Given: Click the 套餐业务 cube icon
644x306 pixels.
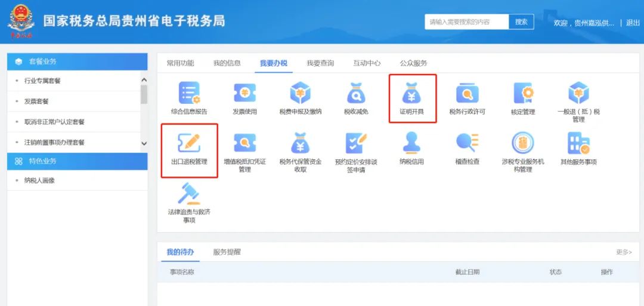Looking at the screenshot, I should click(18, 61).
